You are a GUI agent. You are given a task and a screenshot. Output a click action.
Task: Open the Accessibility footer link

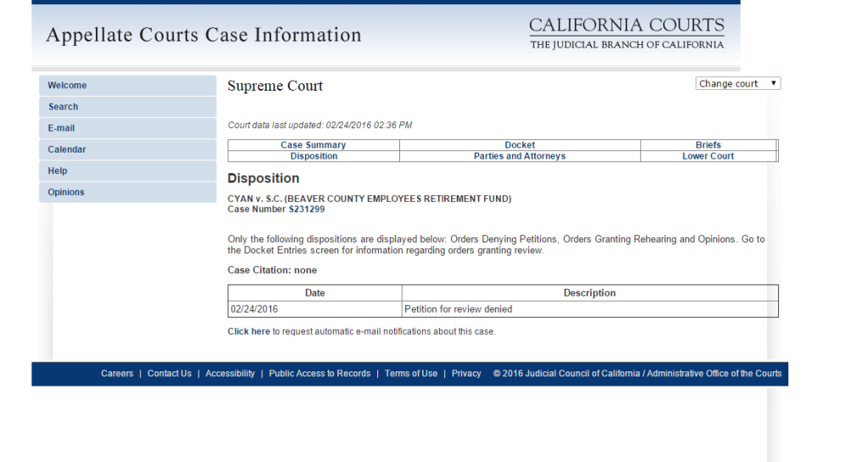click(230, 374)
